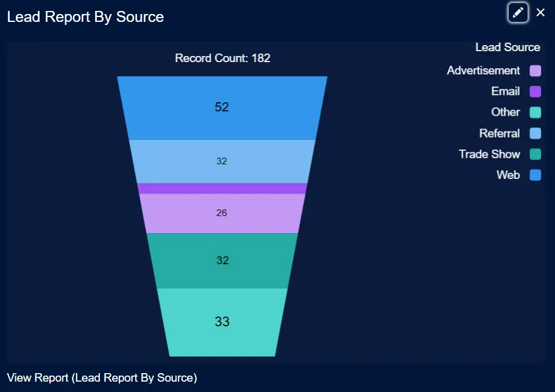Image resolution: width=555 pixels, height=392 pixels.
Task: Click the bottom funnel segment showing 33
Action: coord(222,322)
